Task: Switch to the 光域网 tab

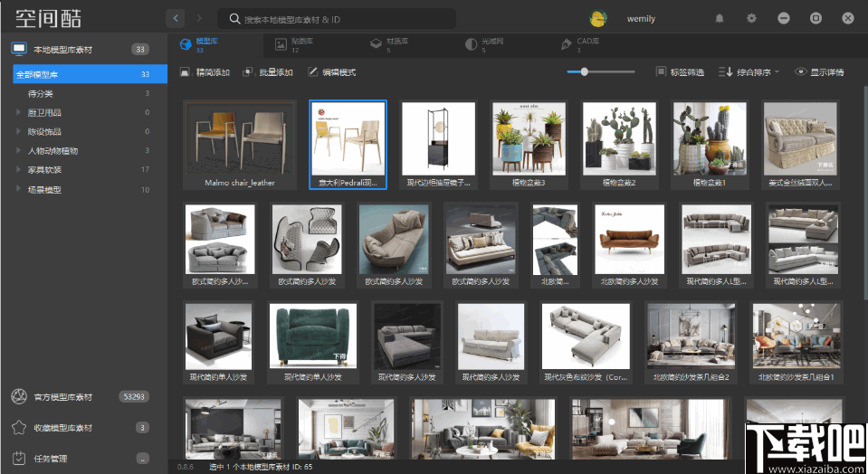Action: 485,45
